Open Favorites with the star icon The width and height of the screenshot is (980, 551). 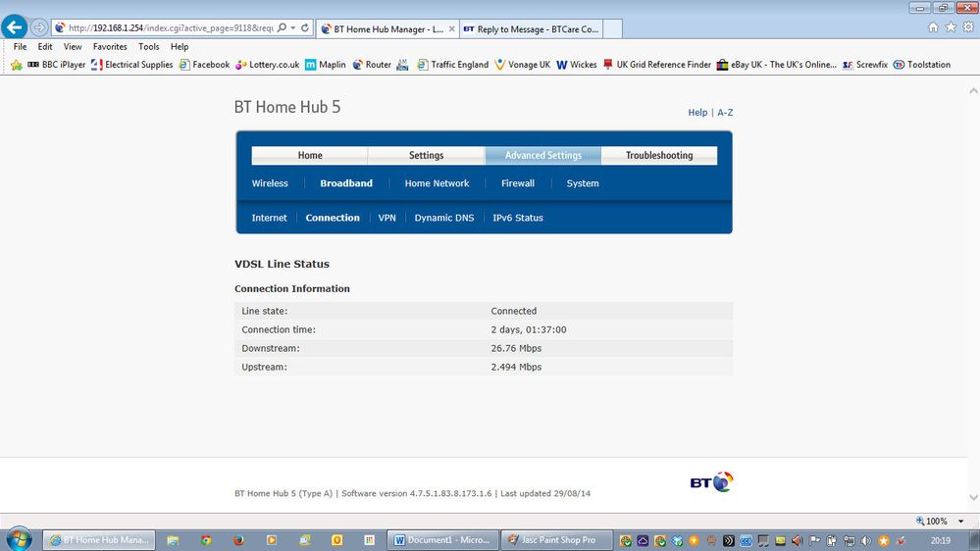(951, 27)
